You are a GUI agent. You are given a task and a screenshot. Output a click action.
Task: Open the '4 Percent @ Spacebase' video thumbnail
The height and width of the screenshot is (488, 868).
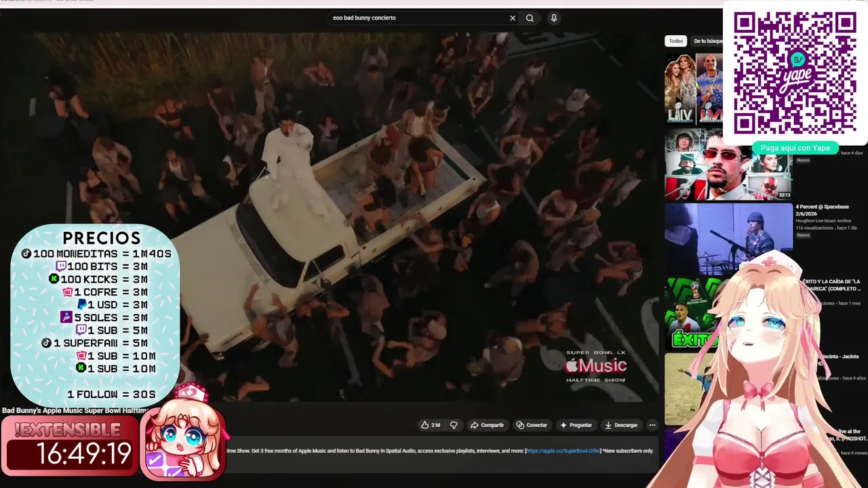[x=728, y=239]
